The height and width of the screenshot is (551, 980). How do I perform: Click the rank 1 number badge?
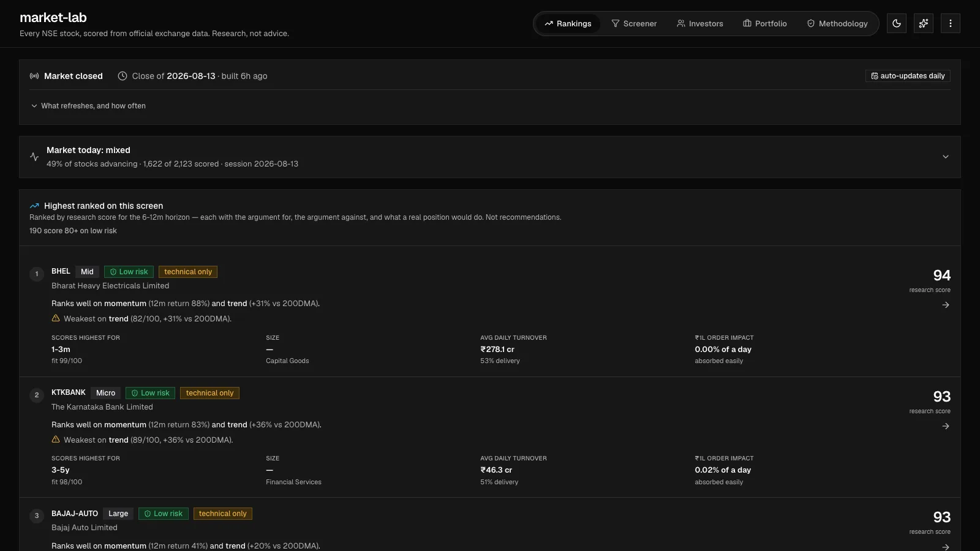(37, 274)
